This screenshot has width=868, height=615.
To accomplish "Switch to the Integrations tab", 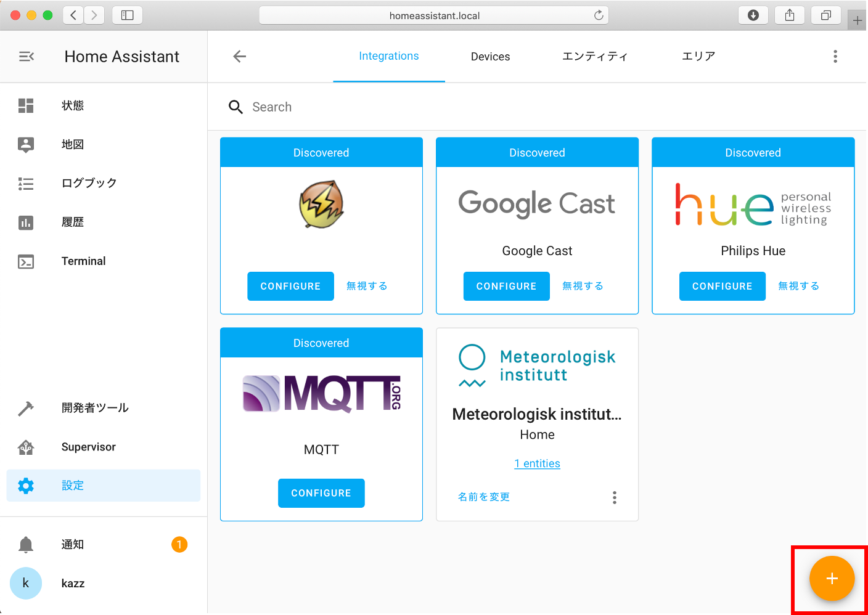I will 389,56.
